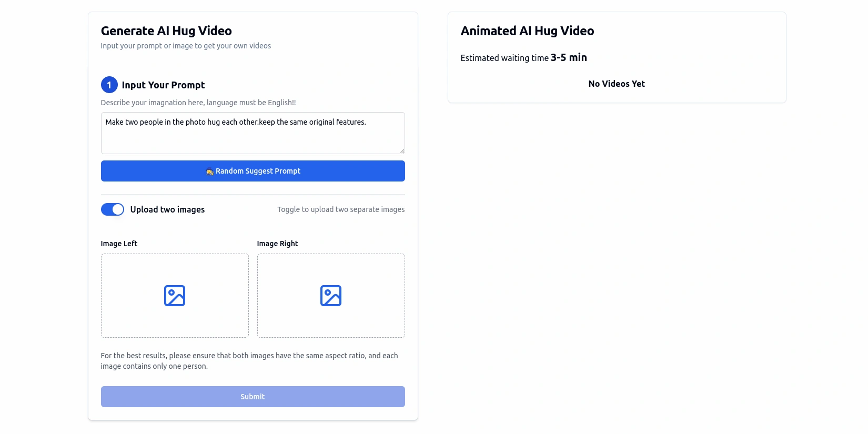Image resolution: width=868 pixels, height=434 pixels.
Task: Click the image icon in Image Left box
Action: tap(175, 296)
